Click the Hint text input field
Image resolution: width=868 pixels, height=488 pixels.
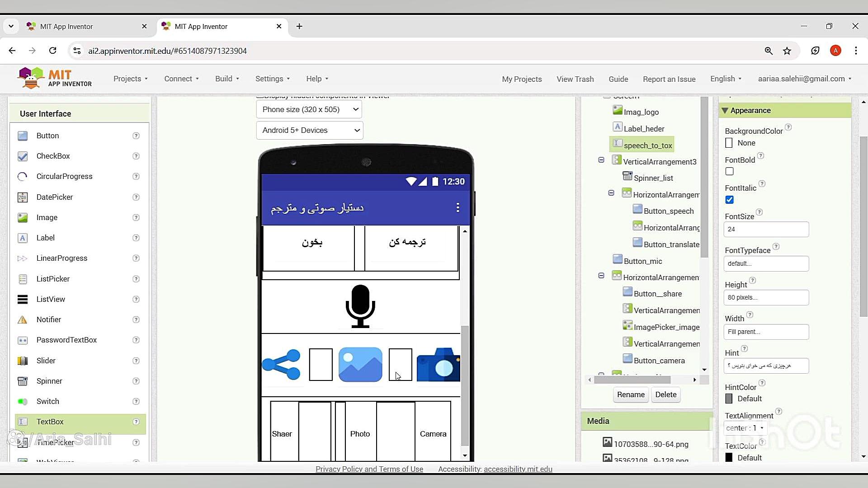pos(766,366)
